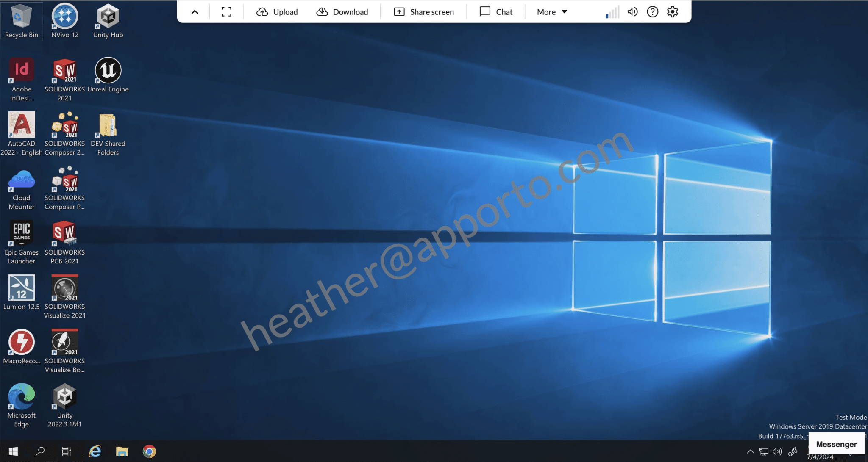
Task: Expand hidden icons in the system tray
Action: 750,451
